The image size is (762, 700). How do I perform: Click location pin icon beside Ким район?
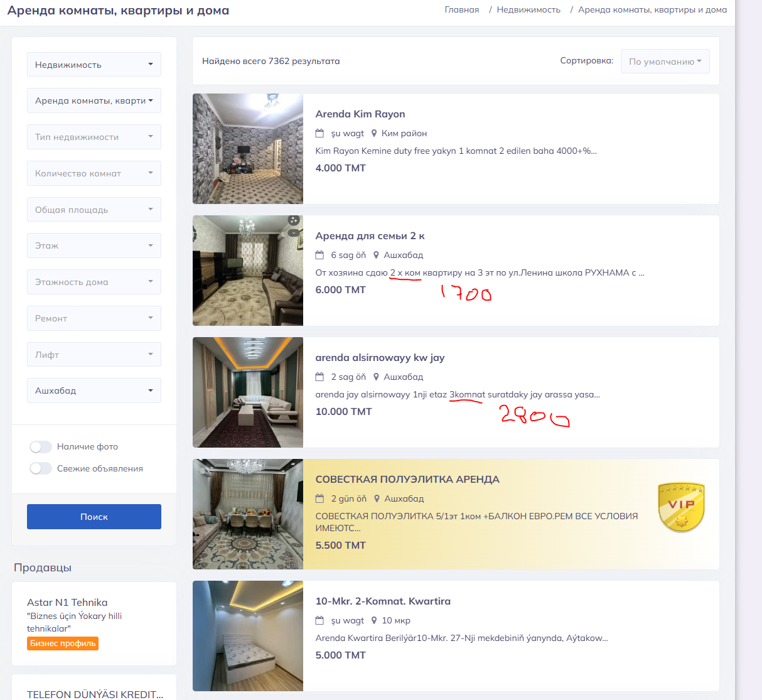(x=374, y=133)
